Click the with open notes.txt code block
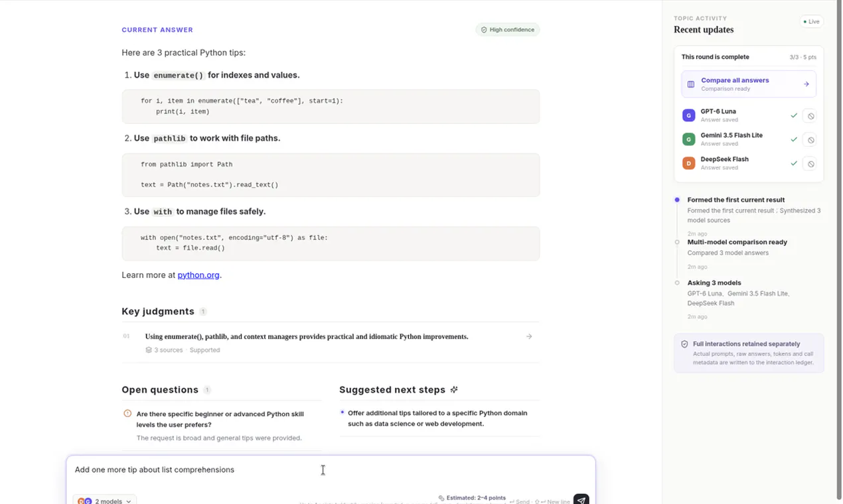The height and width of the screenshot is (504, 843). pyautogui.click(x=331, y=243)
